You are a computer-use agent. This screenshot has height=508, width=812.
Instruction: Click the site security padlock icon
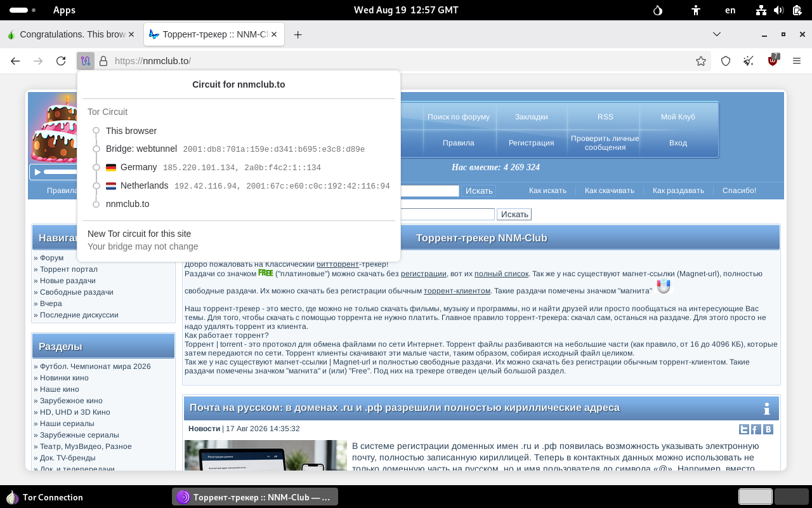coord(103,61)
